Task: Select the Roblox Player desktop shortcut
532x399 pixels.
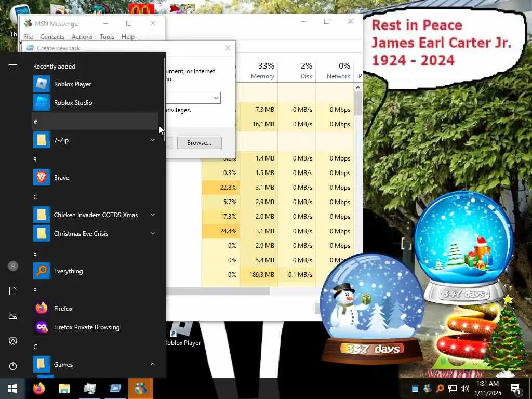Action: pos(183,334)
